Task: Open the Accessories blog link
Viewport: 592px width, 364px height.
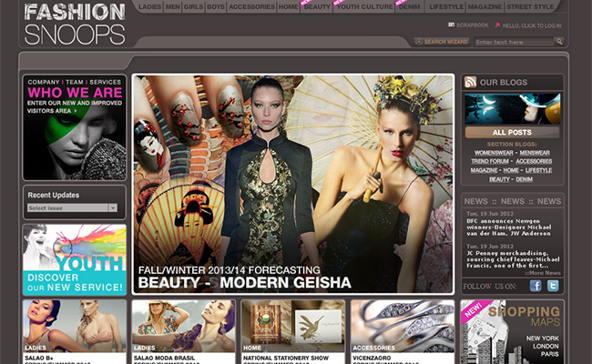Action: click(534, 161)
